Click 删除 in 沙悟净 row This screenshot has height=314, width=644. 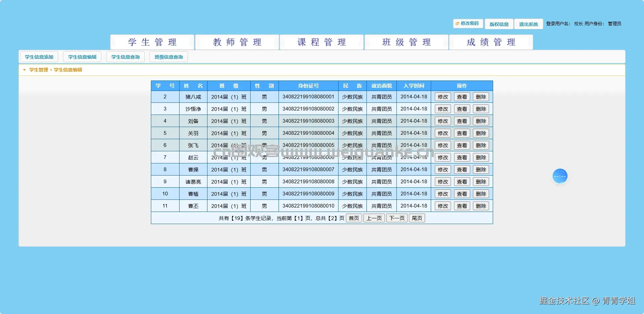(481, 109)
